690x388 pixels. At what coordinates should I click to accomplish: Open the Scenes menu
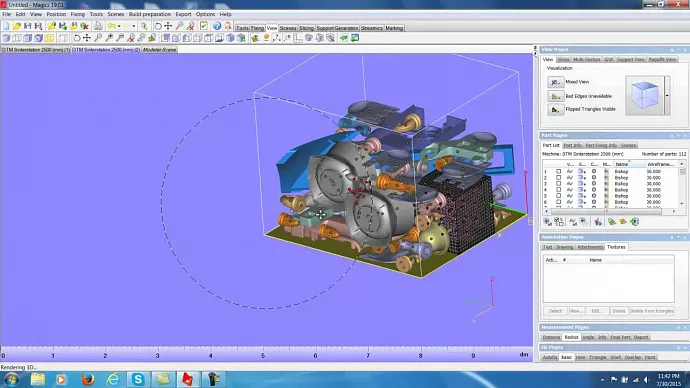coord(116,14)
